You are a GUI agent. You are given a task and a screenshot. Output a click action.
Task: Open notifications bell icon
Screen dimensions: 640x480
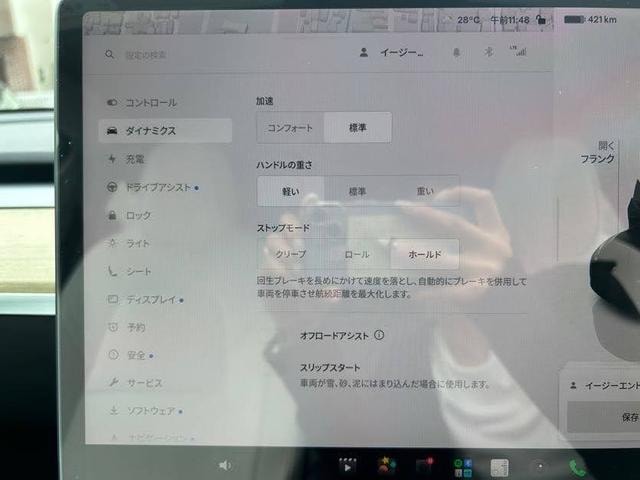pos(457,52)
